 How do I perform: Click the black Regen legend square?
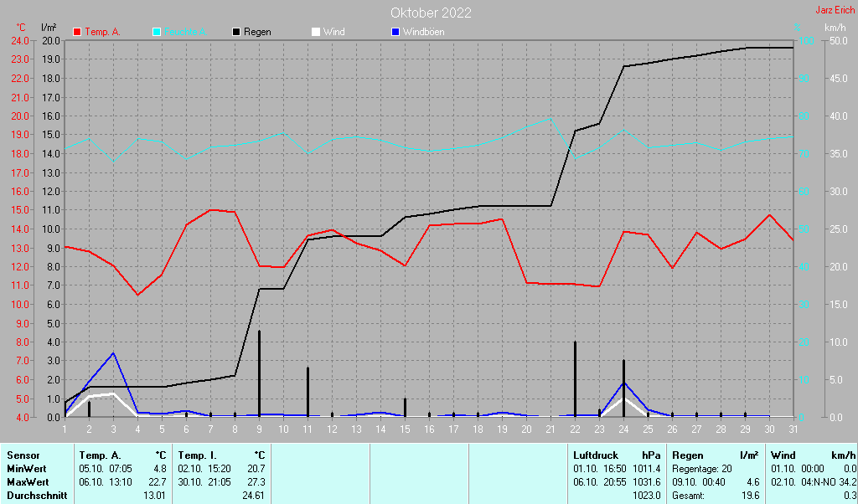pyautogui.click(x=236, y=32)
